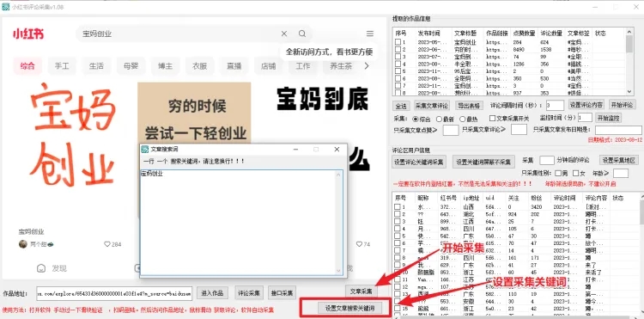Viewport: 644px width, 319px height.
Task: Click the 只采集文章发布日期是 date input
Action: 618,130
